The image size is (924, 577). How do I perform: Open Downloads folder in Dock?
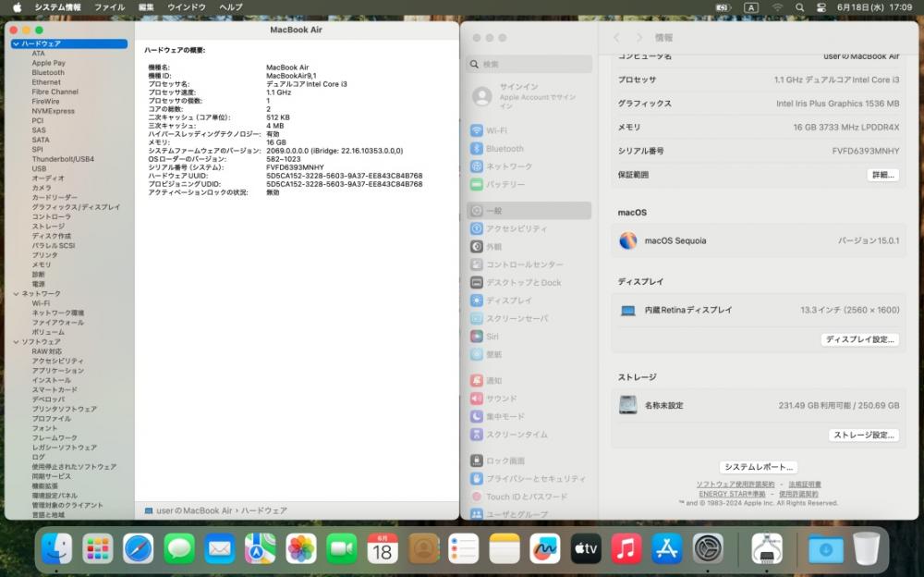click(x=825, y=548)
